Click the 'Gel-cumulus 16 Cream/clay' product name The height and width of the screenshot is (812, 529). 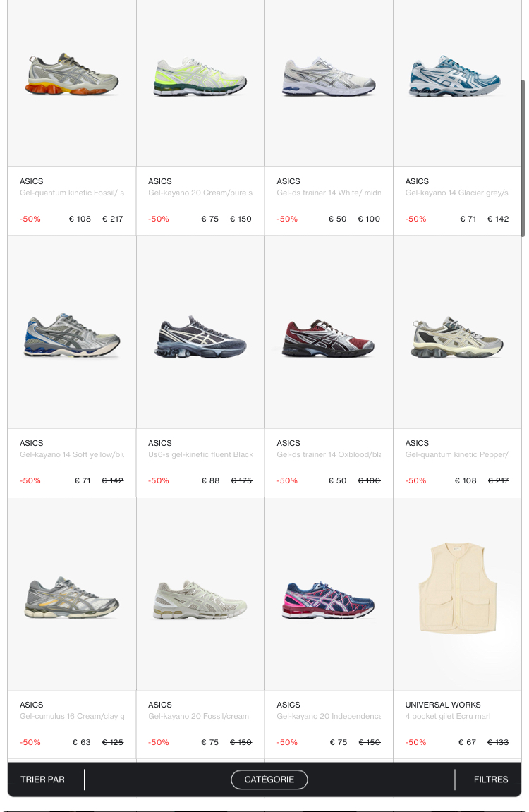[x=72, y=716]
